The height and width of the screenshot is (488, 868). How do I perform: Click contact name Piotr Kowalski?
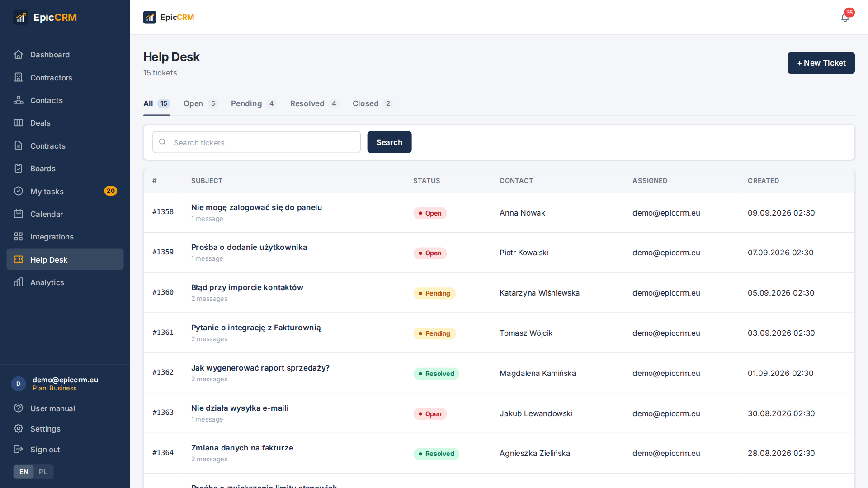tap(524, 253)
